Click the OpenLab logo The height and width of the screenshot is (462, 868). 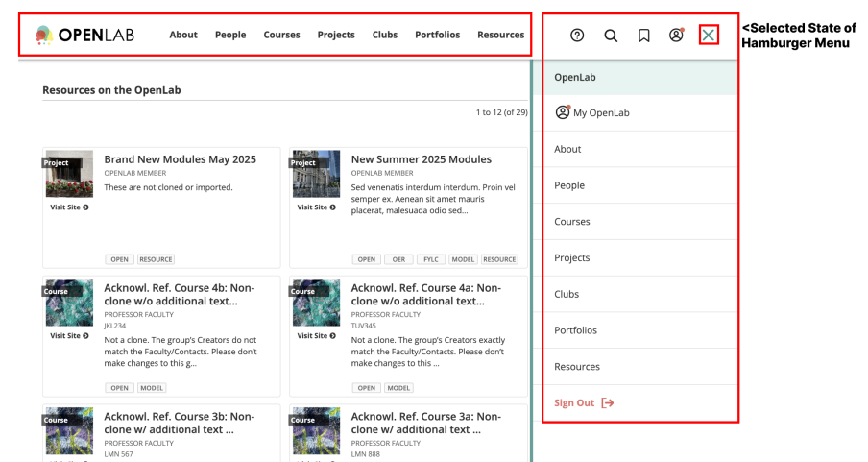pos(84,36)
